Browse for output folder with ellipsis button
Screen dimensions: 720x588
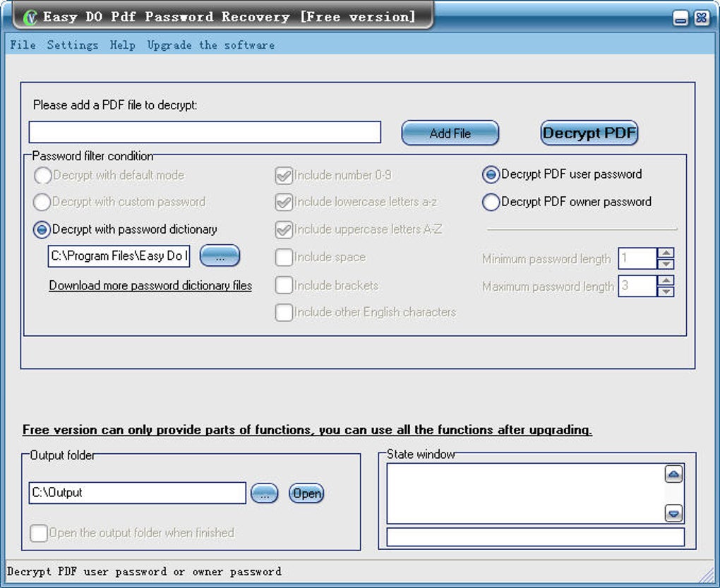click(x=265, y=493)
